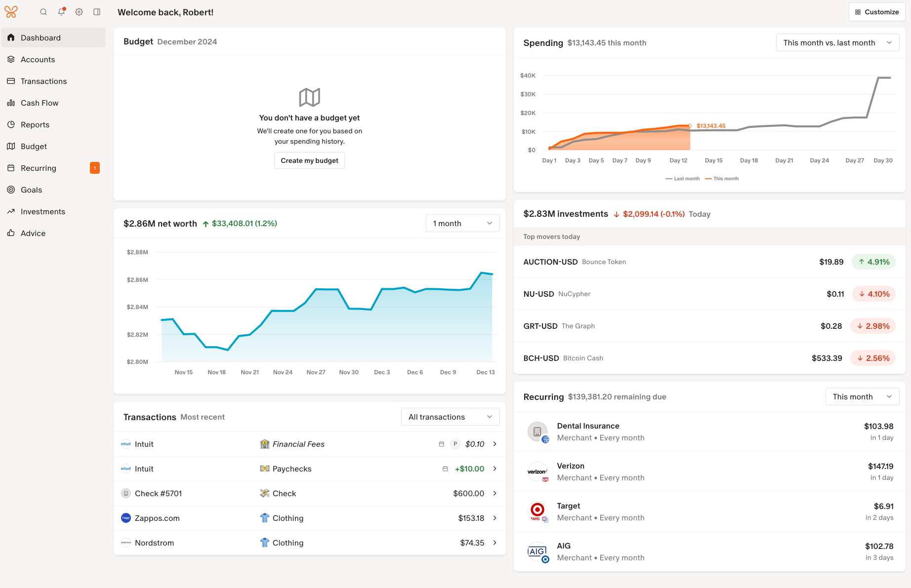Collapse the sidebar using the panel icon

pyautogui.click(x=97, y=12)
